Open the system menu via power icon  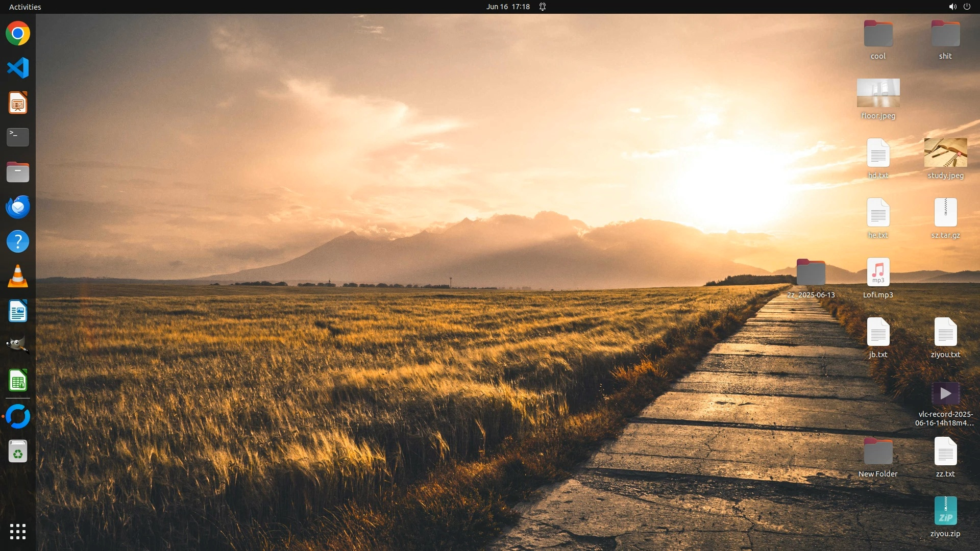click(x=967, y=7)
